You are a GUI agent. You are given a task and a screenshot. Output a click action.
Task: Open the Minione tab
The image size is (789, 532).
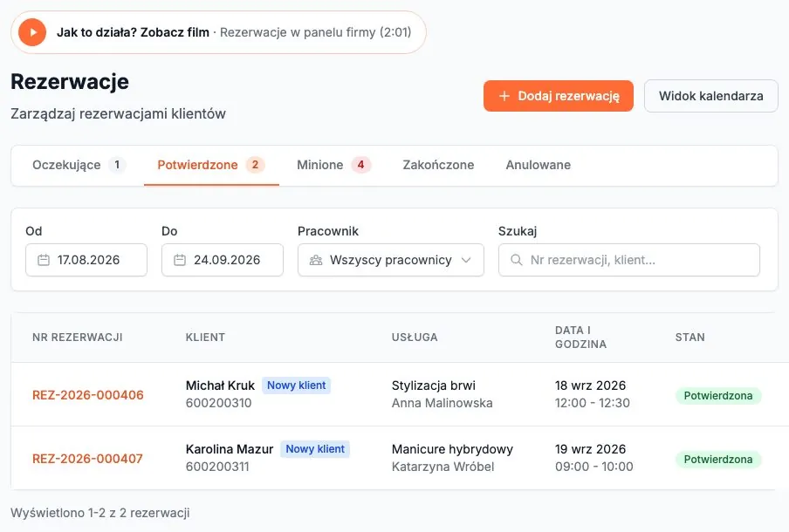[333, 165]
